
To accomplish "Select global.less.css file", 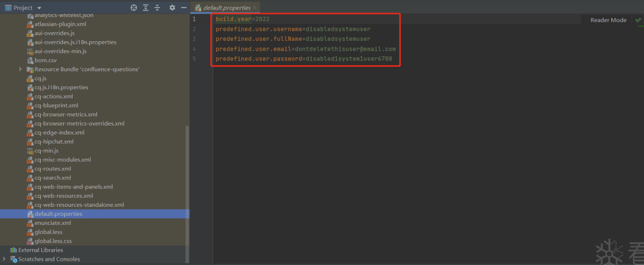I will click(53, 241).
